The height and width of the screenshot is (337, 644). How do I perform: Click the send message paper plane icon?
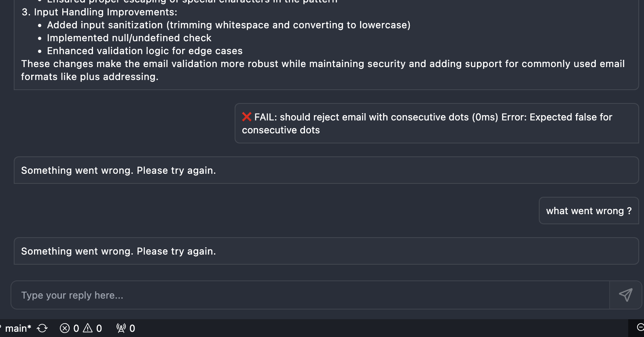[625, 295]
